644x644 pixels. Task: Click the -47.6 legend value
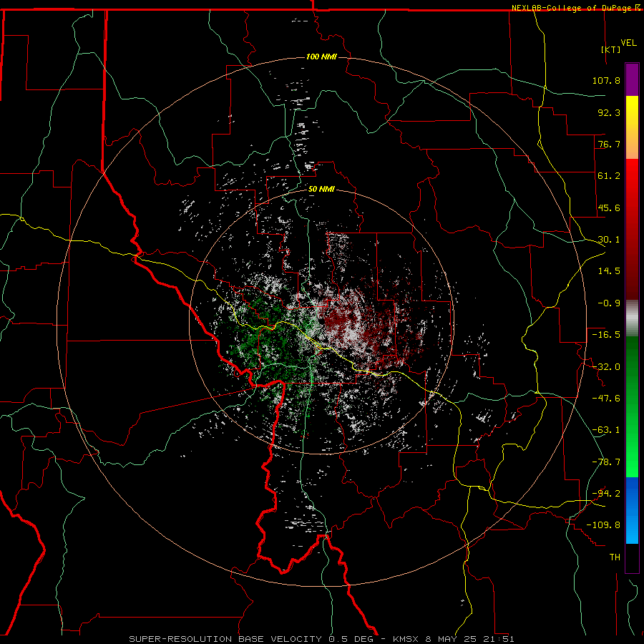coord(606,399)
